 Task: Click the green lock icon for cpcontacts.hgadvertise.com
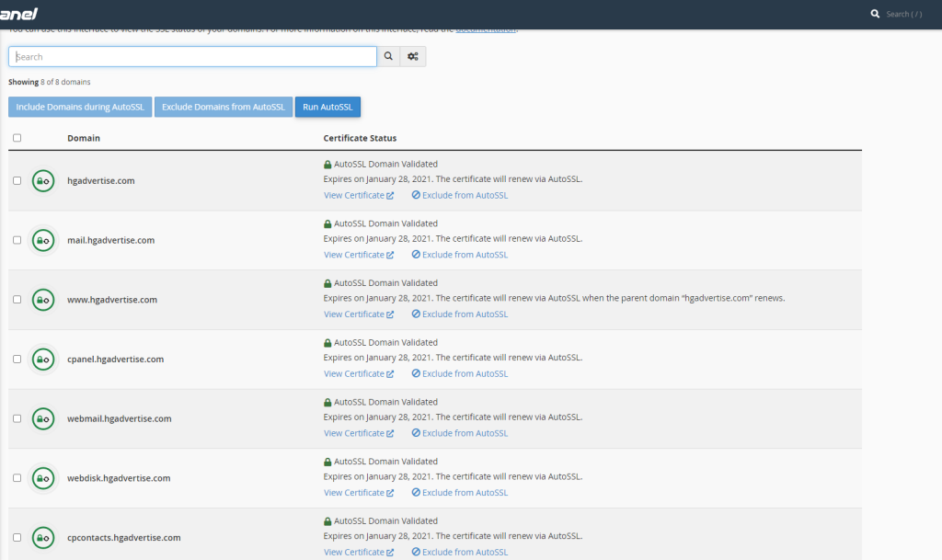(42, 537)
